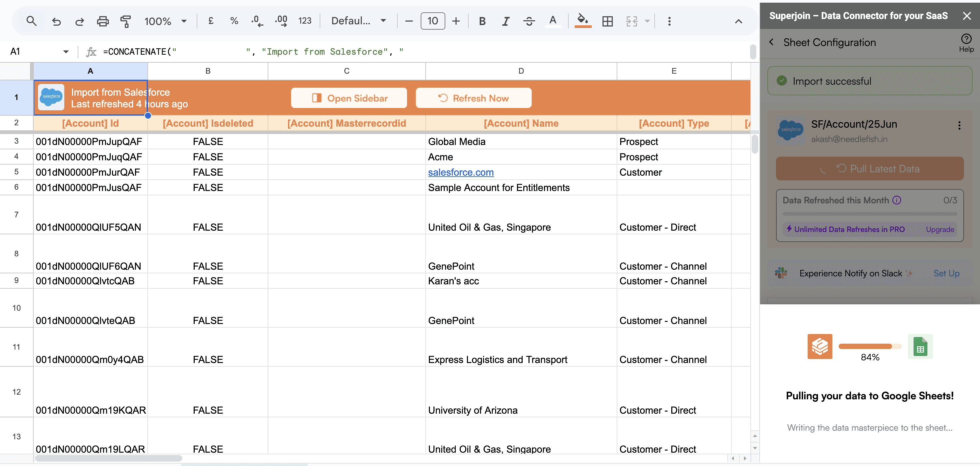Format selection as percent

[234, 21]
